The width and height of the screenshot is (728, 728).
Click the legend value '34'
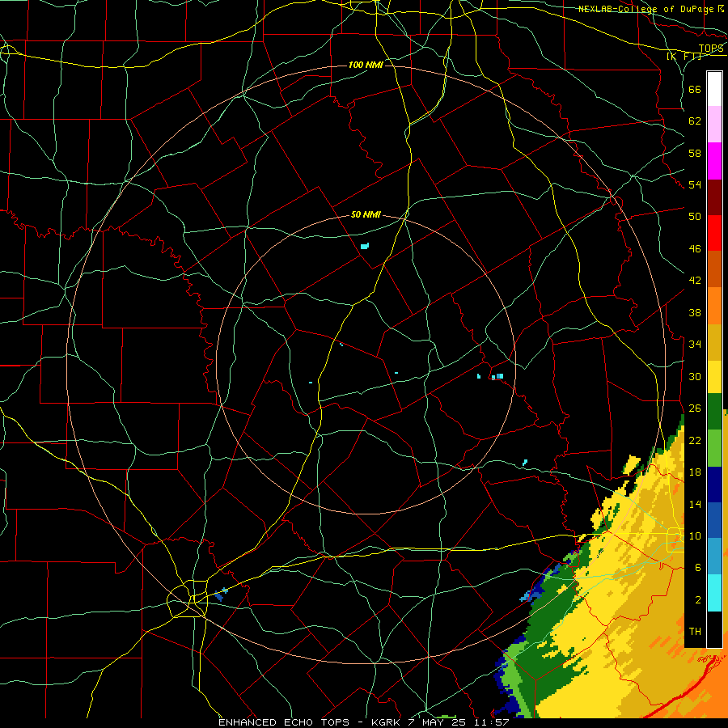(695, 345)
